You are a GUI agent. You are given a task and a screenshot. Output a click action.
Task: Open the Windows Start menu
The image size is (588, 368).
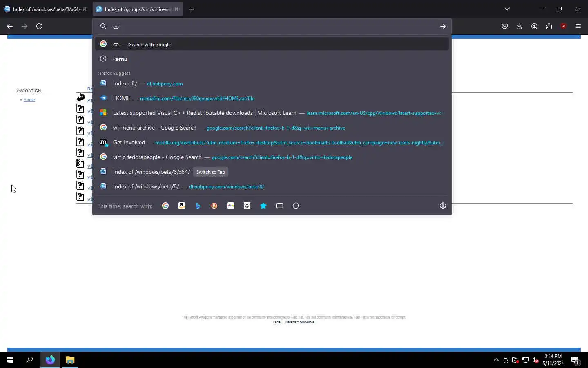point(10,360)
